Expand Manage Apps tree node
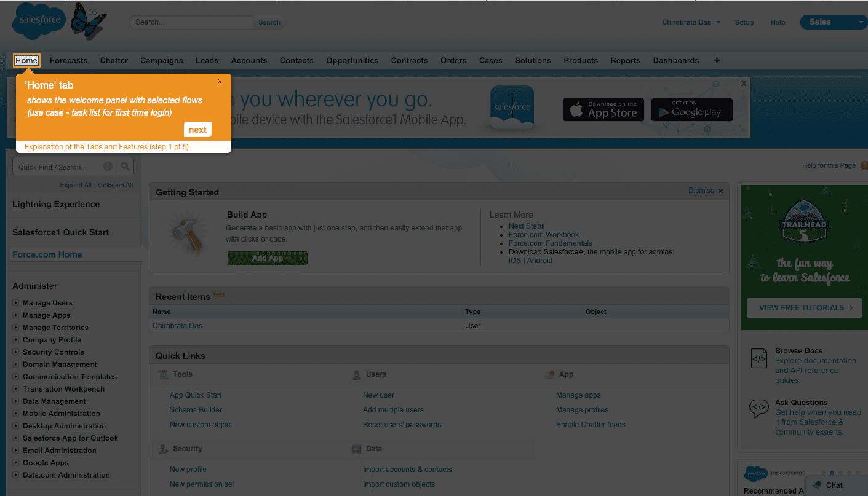The height and width of the screenshot is (496, 868). [x=16, y=315]
